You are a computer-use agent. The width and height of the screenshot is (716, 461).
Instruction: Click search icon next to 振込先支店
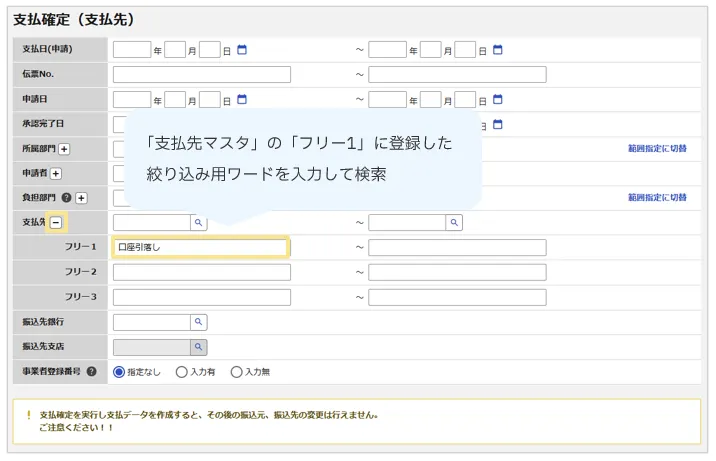198,347
